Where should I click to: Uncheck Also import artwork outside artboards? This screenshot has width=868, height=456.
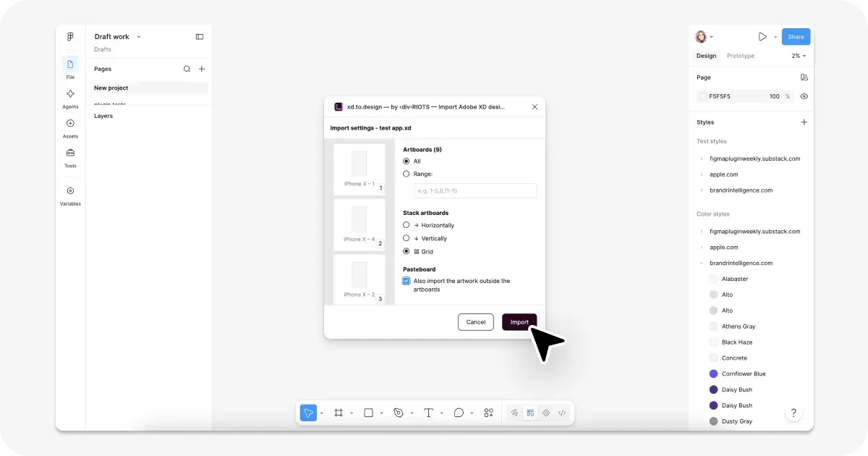pyautogui.click(x=407, y=281)
